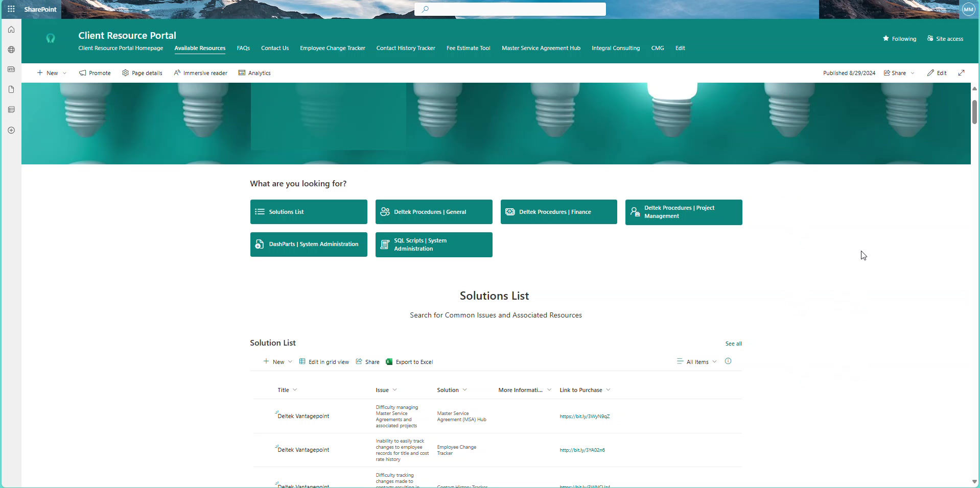Open the MM account avatar

[968, 9]
